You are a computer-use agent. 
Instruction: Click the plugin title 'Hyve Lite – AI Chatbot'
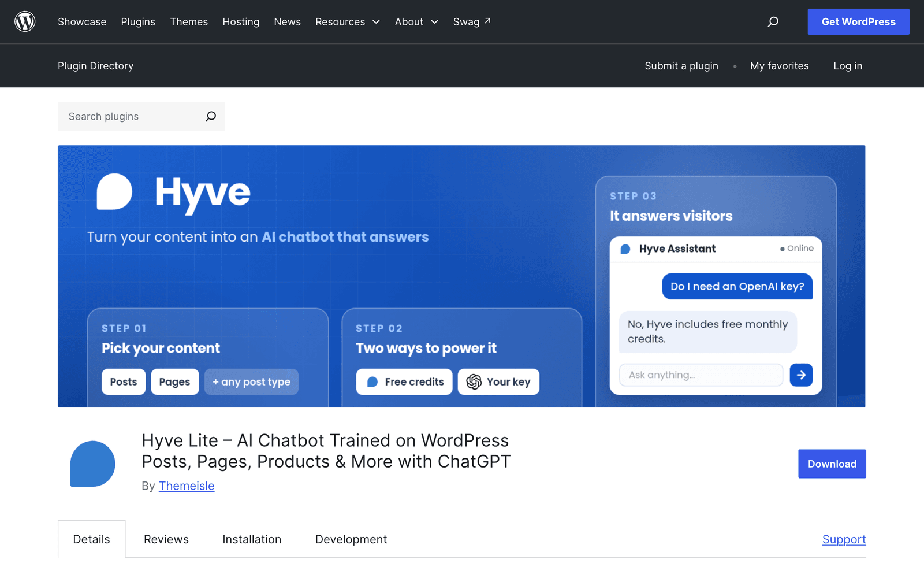[326, 451]
